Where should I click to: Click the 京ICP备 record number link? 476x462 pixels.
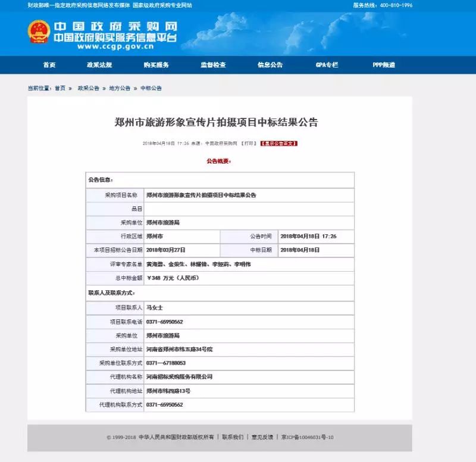(x=307, y=437)
